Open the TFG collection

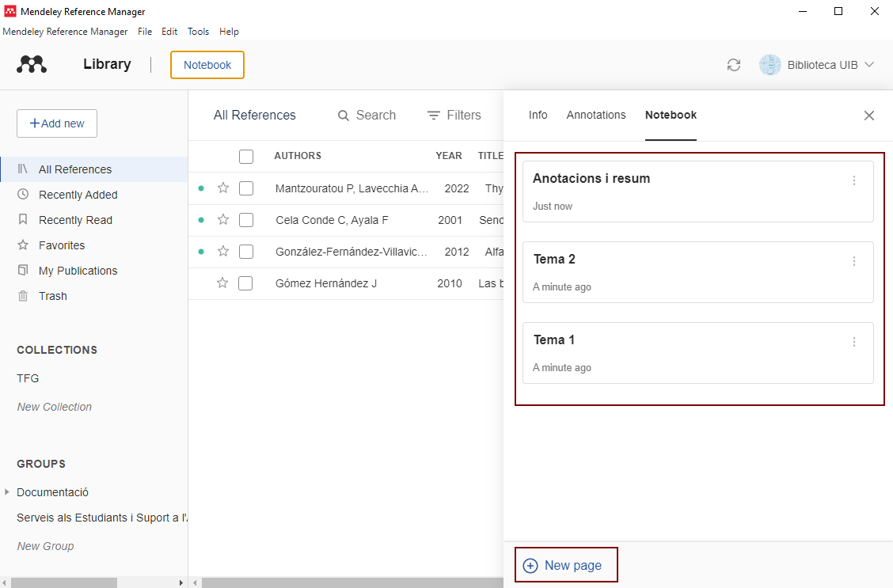[x=28, y=378]
